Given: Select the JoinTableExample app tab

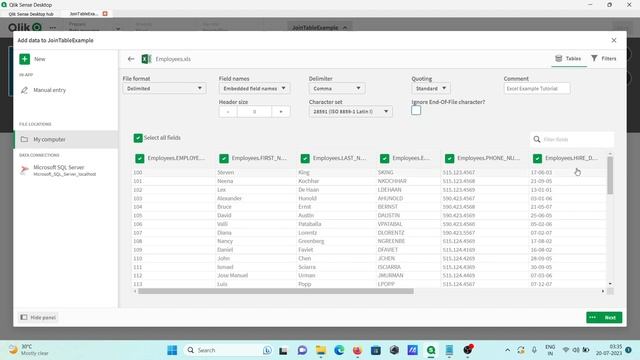Looking at the screenshot, I should [x=83, y=13].
